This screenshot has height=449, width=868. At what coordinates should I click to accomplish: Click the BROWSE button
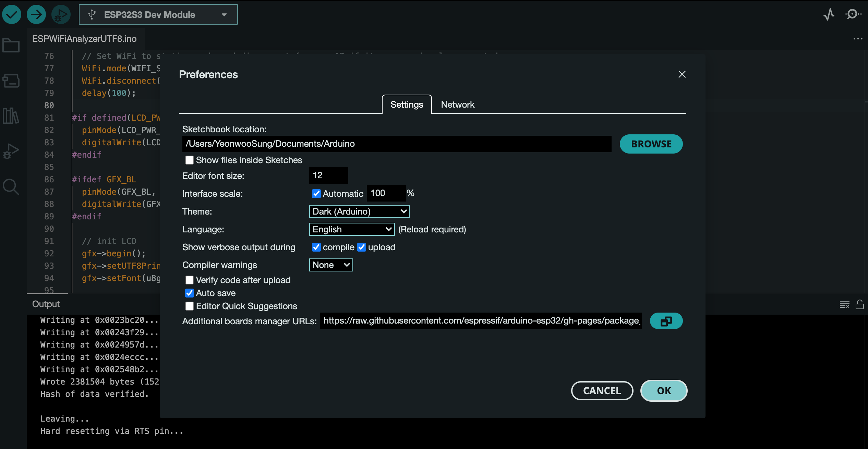pyautogui.click(x=651, y=144)
